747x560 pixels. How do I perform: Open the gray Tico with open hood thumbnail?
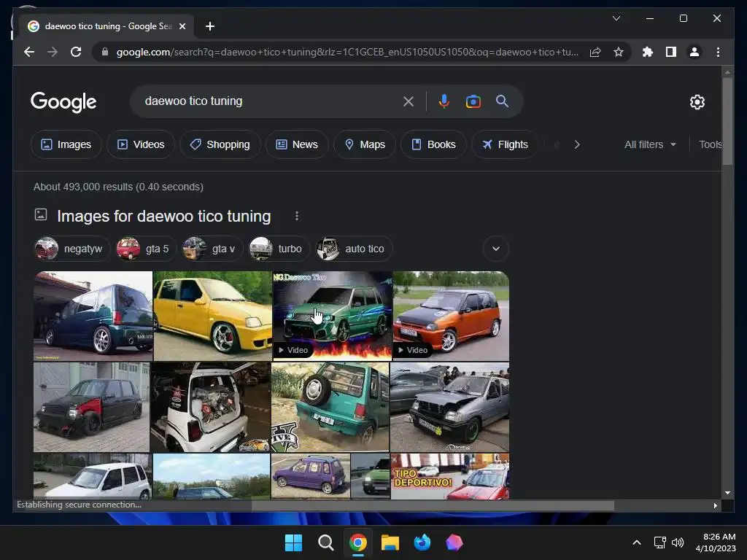(449, 407)
